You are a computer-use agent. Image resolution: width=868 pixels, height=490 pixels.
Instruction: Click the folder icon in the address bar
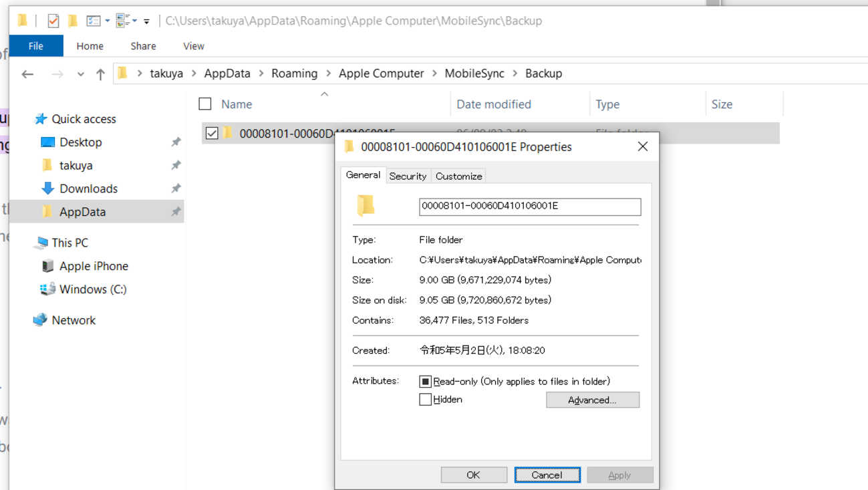tap(123, 73)
